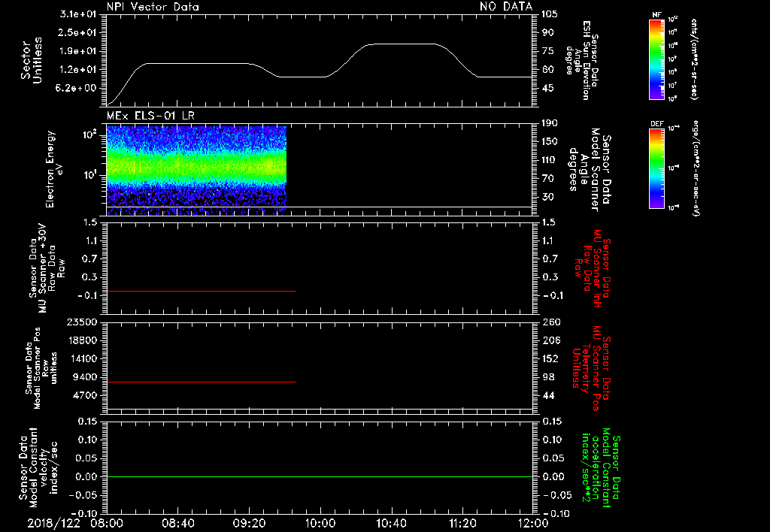Click the '9400' scanner position tick
The image size is (770, 532).
tap(86, 377)
